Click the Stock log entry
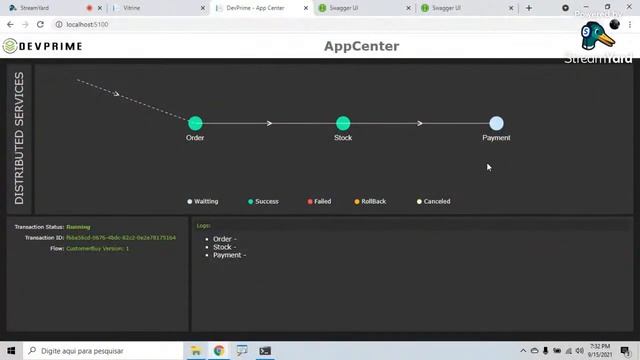The width and height of the screenshot is (640, 360). tap(224, 247)
